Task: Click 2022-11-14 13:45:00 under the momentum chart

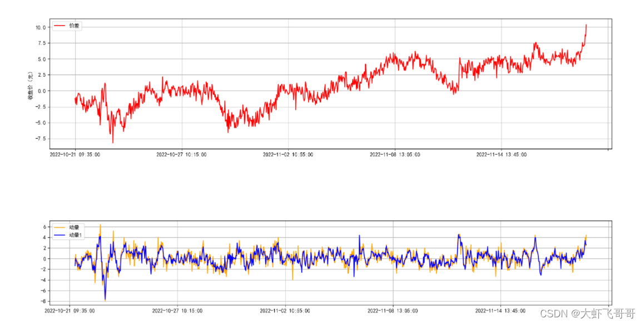Action: [x=501, y=311]
